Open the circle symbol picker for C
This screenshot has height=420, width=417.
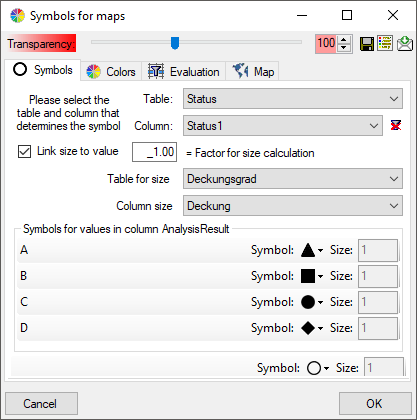312,302
